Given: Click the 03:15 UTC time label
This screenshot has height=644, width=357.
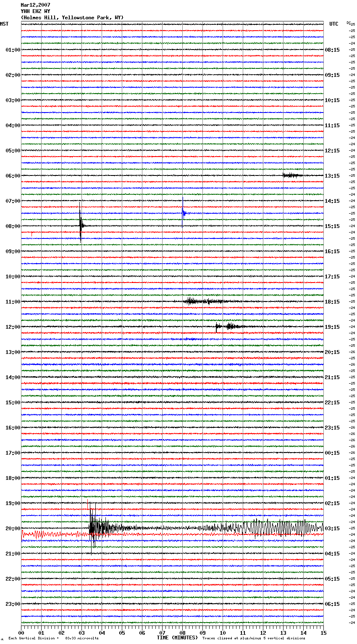Looking at the screenshot, I should tap(332, 529).
